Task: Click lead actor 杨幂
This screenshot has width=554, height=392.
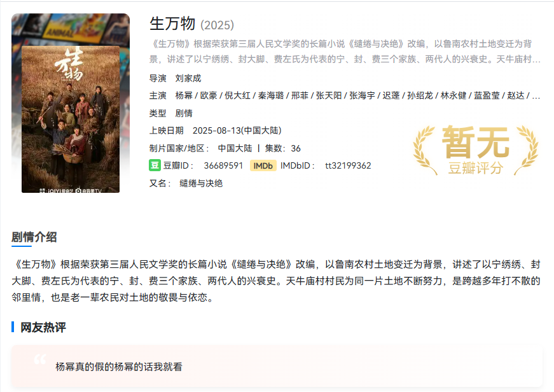Action: [184, 96]
